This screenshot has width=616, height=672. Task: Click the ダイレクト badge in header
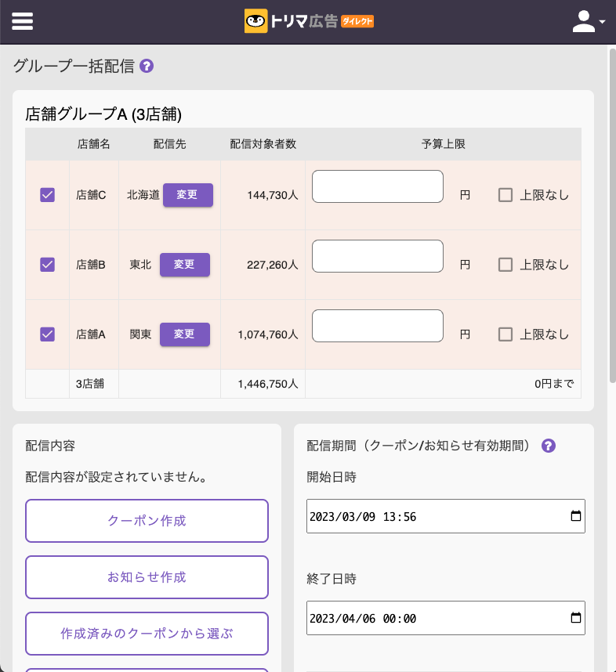pyautogui.click(x=357, y=21)
